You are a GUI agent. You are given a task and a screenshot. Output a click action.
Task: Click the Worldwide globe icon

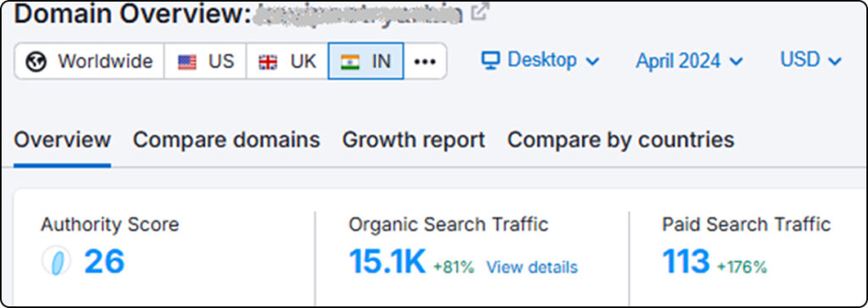click(x=36, y=61)
